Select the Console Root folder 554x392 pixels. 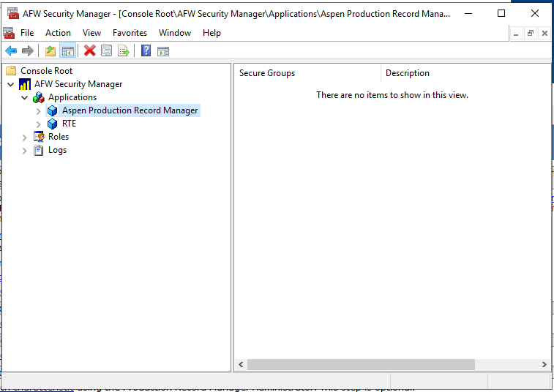(x=46, y=71)
